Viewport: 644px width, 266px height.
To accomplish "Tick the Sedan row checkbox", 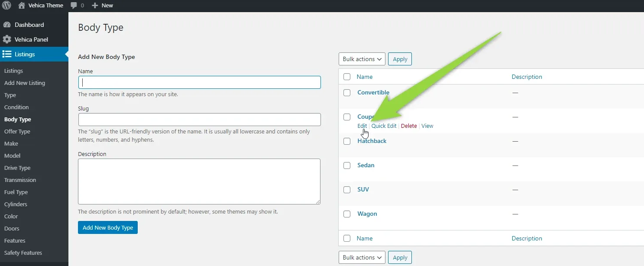I will 347,165.
